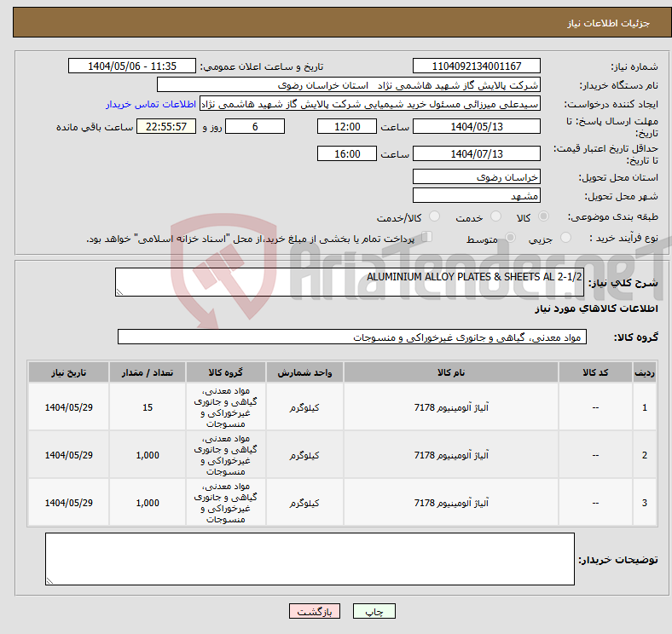
Task: Click the response deadline date 1404/05/13 field
Action: [x=477, y=126]
